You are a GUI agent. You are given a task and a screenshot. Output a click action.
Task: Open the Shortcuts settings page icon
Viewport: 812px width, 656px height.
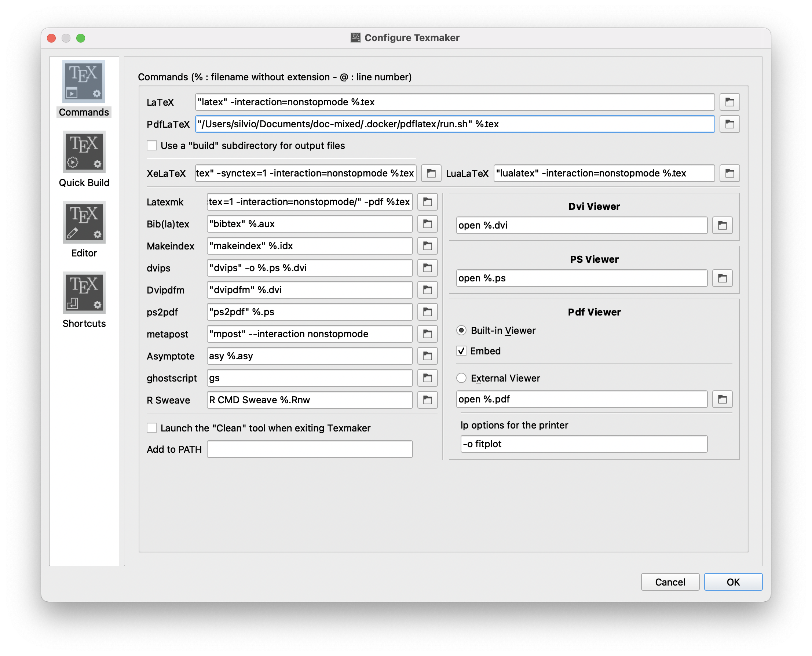pos(84,293)
